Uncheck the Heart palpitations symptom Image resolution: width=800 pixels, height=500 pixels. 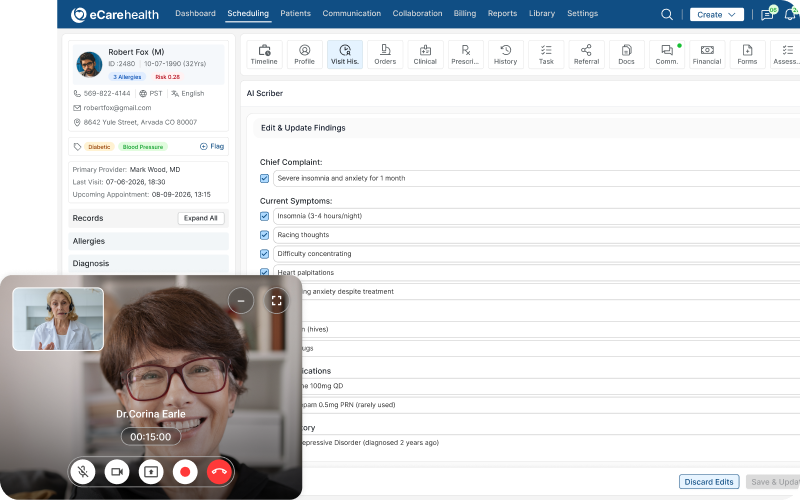point(264,272)
